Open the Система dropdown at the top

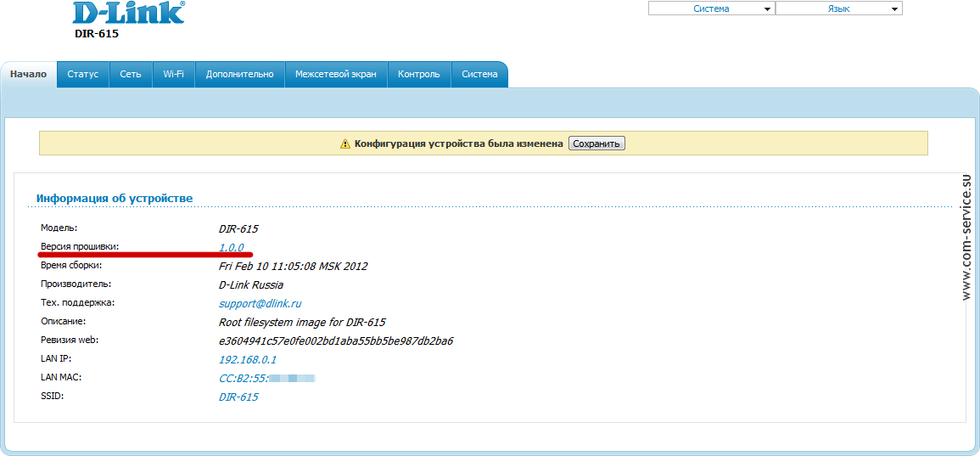(x=711, y=8)
